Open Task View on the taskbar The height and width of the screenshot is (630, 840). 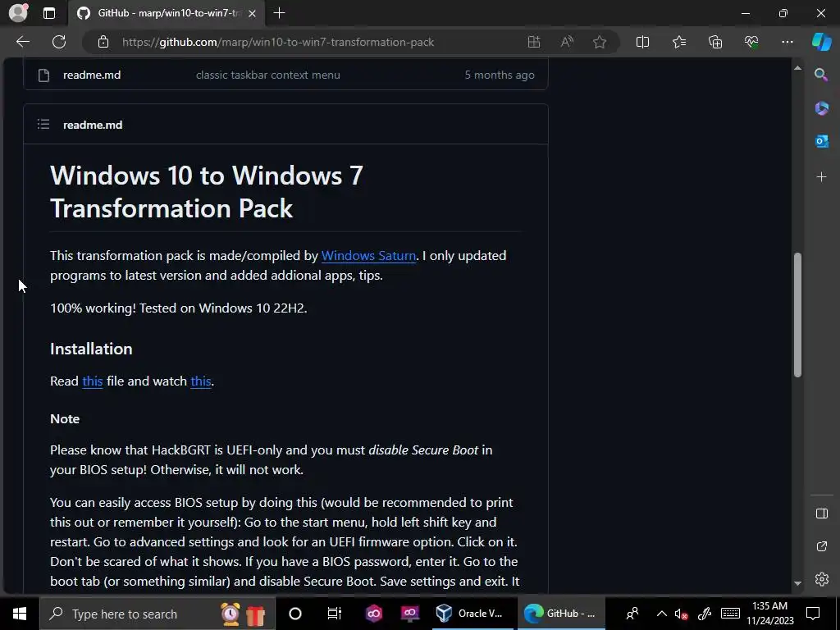(x=335, y=614)
